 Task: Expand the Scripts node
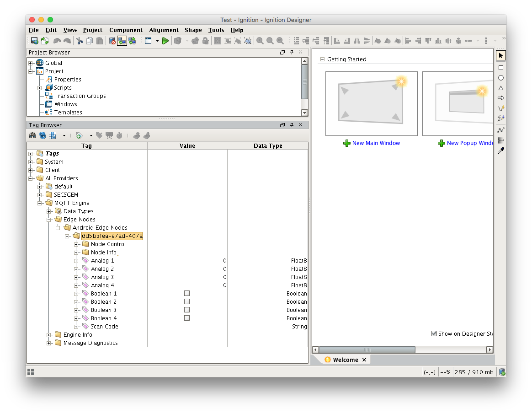tap(40, 88)
